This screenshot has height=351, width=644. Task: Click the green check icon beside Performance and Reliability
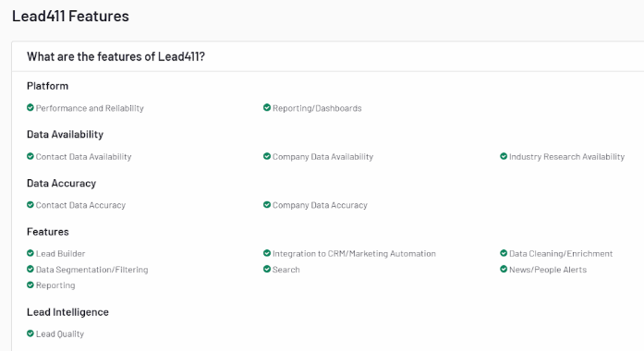[x=30, y=107]
